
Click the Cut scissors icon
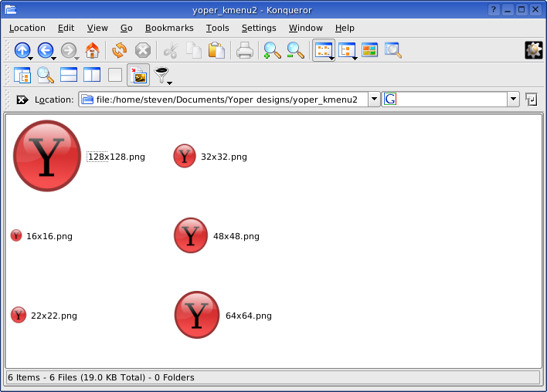171,50
